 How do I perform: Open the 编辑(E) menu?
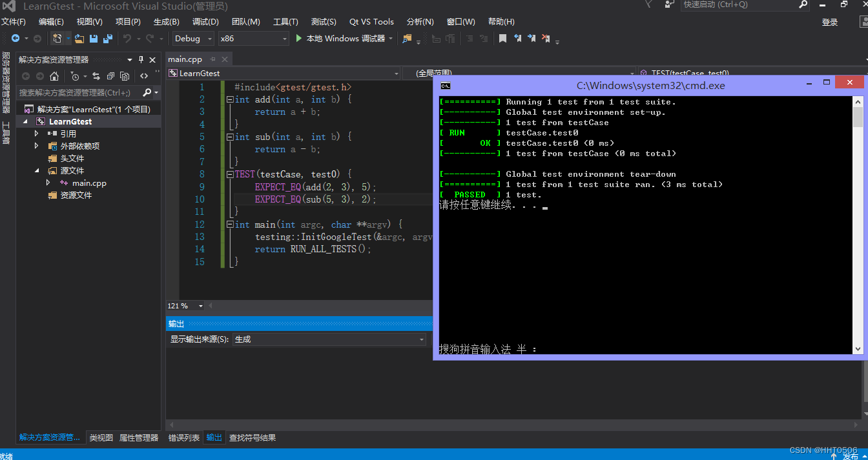pyautogui.click(x=51, y=22)
